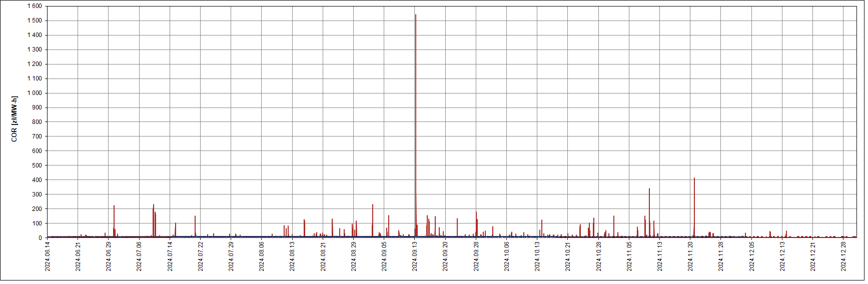Image resolution: width=868 pixels, height=284 pixels.
Task: Click the 100 y-axis value
Action: tap(37, 223)
